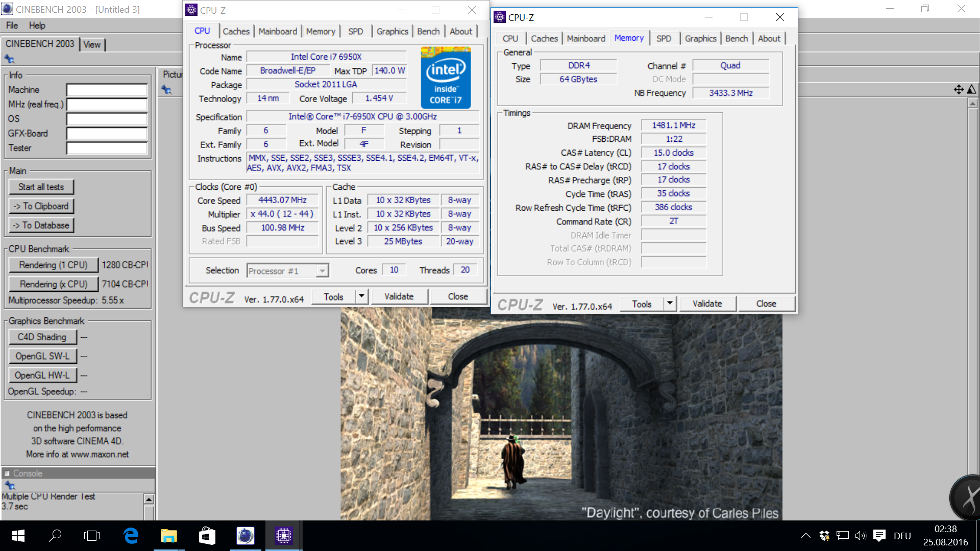Open the File menu in CINEBENCH
The height and width of the screenshot is (551, 980).
pyautogui.click(x=12, y=26)
